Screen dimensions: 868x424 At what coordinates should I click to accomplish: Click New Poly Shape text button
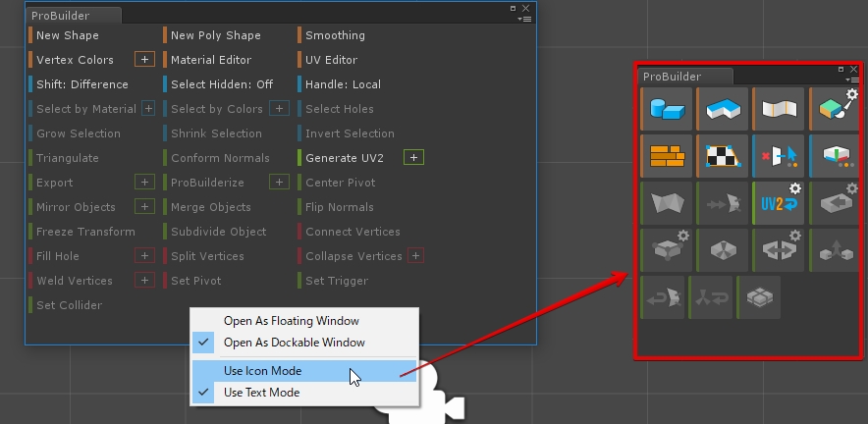click(215, 35)
